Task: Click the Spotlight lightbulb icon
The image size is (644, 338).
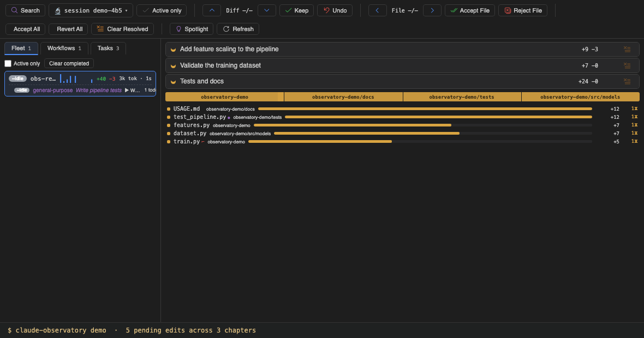Action: (178, 29)
